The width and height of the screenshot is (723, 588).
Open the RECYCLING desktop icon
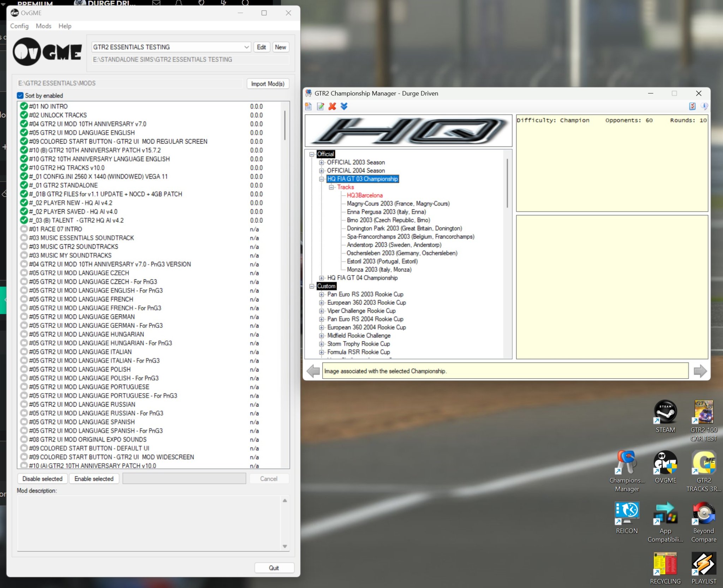665,568
